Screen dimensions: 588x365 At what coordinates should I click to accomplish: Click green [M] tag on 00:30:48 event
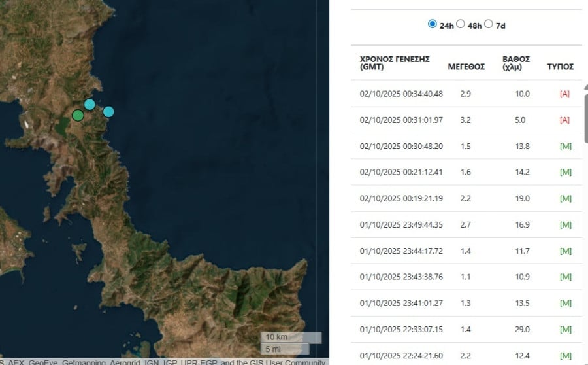[x=565, y=146]
